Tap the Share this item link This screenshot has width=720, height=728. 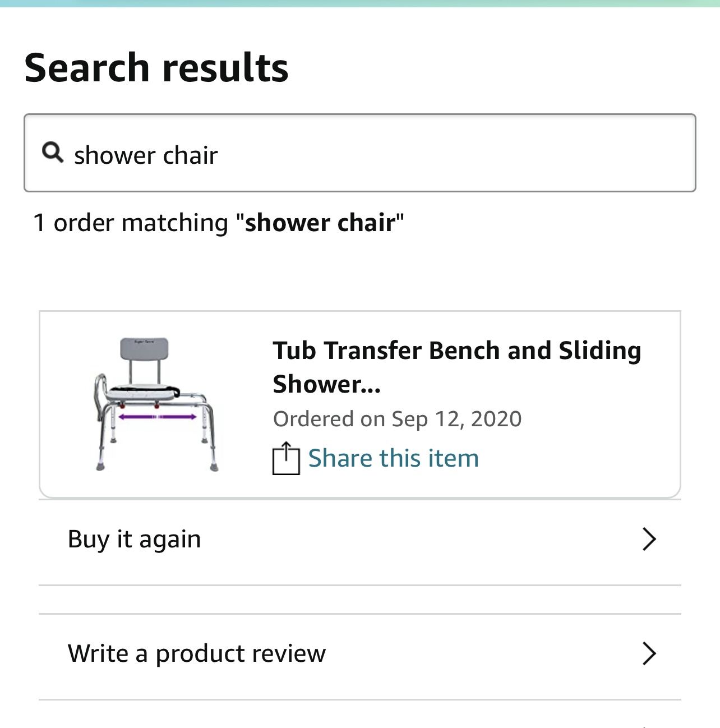tap(394, 458)
